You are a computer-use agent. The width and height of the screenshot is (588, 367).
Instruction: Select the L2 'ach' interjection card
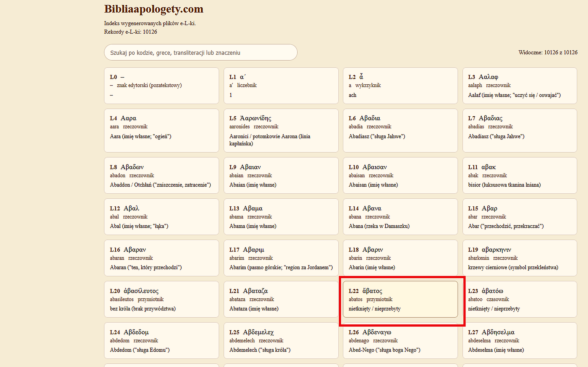400,86
